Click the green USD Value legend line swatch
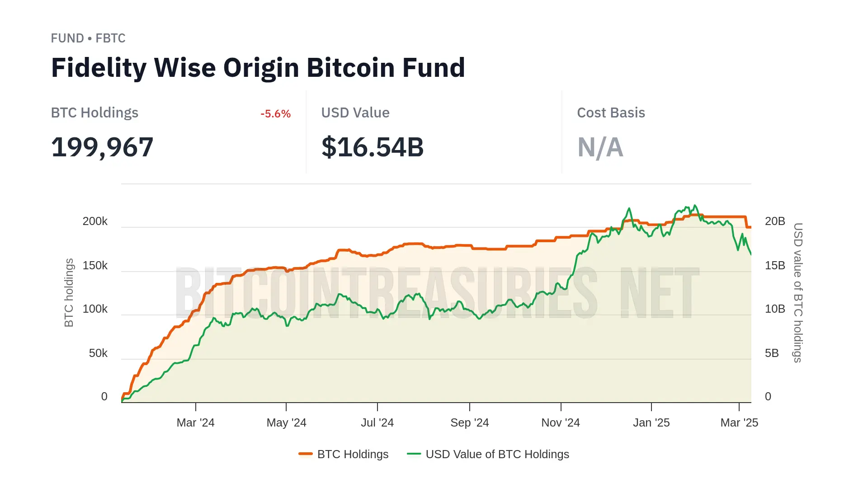This screenshot has height=488, width=868. [414, 454]
